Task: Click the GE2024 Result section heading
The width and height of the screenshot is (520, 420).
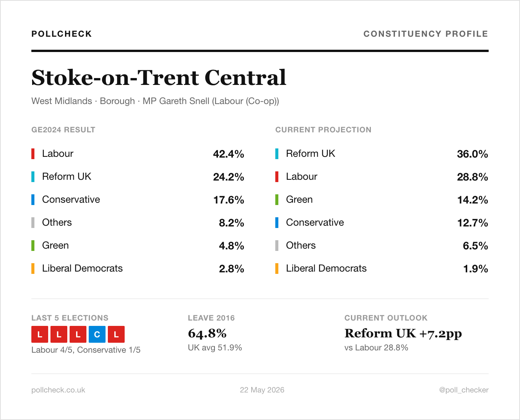Action: [63, 130]
